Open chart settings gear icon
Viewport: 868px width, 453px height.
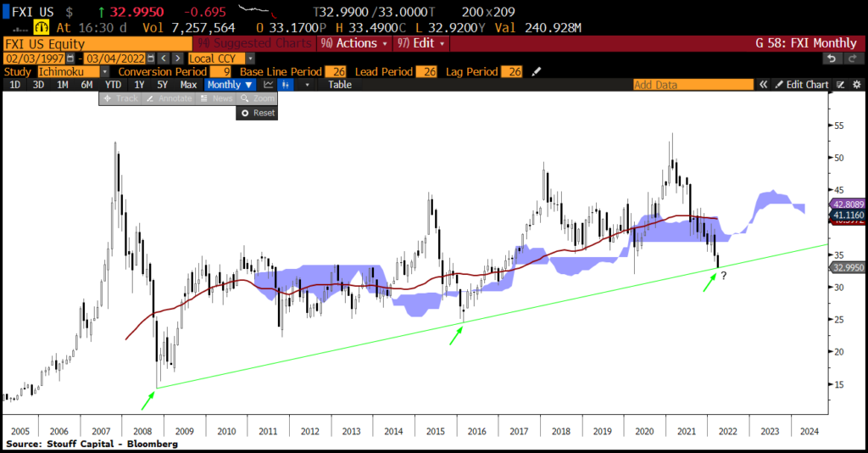click(x=856, y=85)
